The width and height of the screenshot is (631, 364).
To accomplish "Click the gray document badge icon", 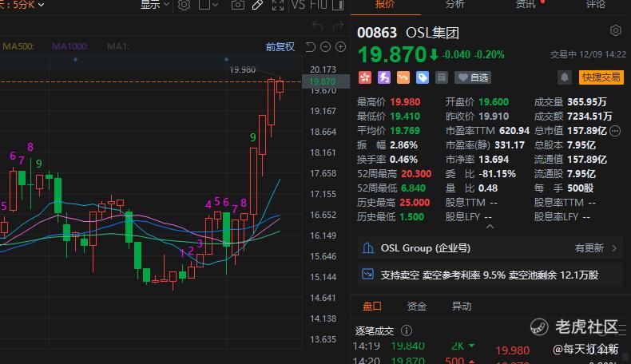I will pos(442,77).
